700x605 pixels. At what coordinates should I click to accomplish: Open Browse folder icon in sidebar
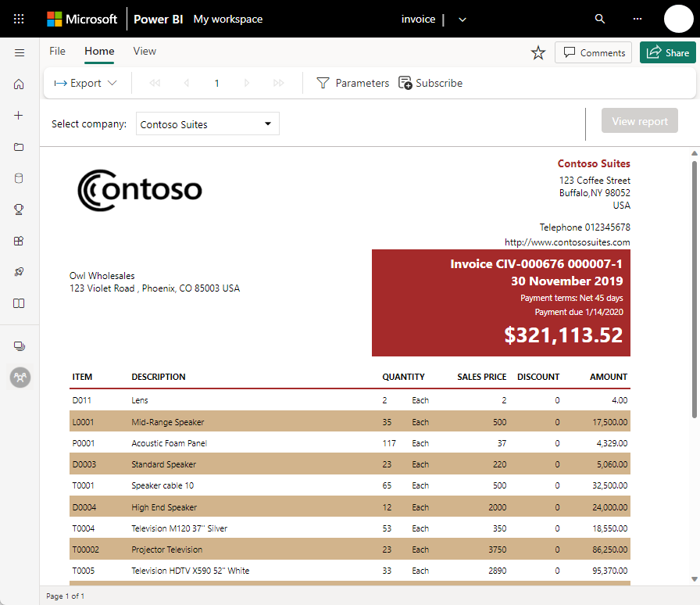click(x=19, y=147)
